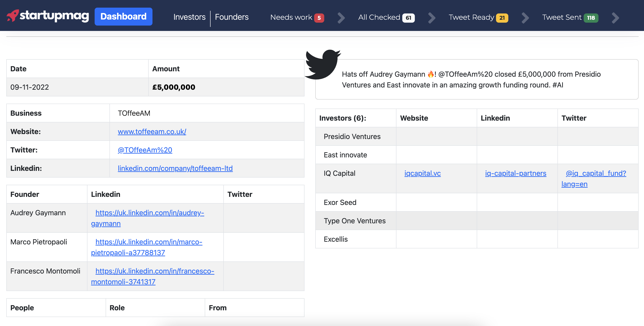This screenshot has width=644, height=326.
Task: Select founder name Francesco Montomoli
Action: [45, 271]
